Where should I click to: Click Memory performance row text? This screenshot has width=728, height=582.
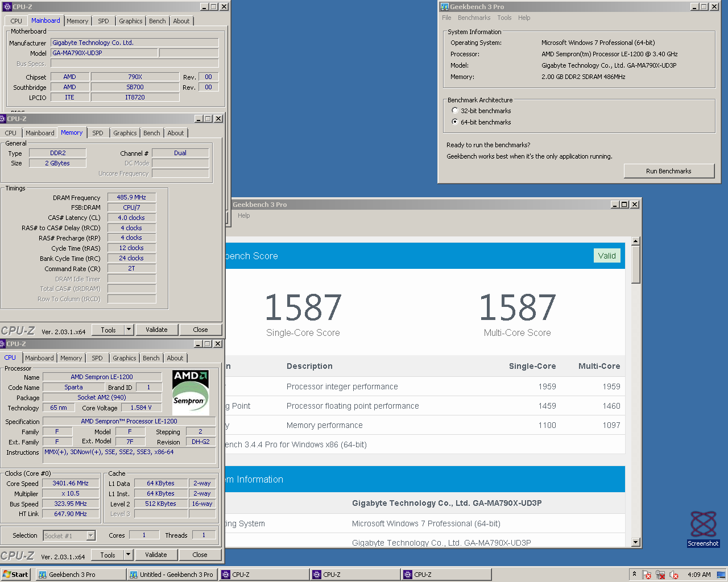324,425
